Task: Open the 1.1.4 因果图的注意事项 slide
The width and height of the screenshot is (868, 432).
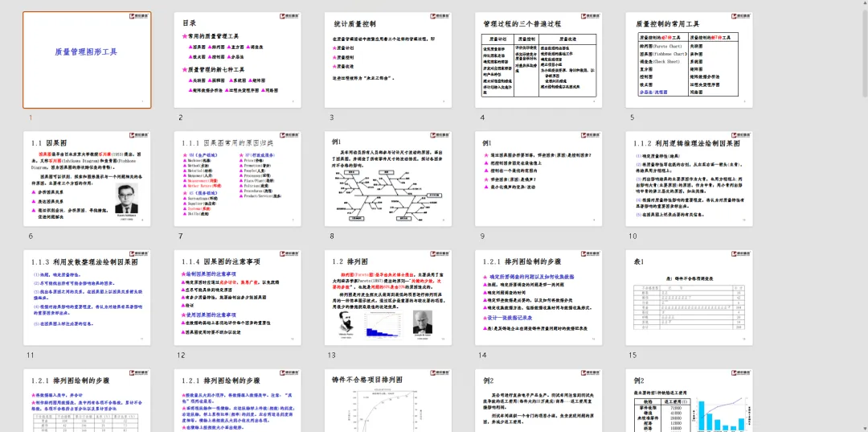Action: click(x=237, y=298)
